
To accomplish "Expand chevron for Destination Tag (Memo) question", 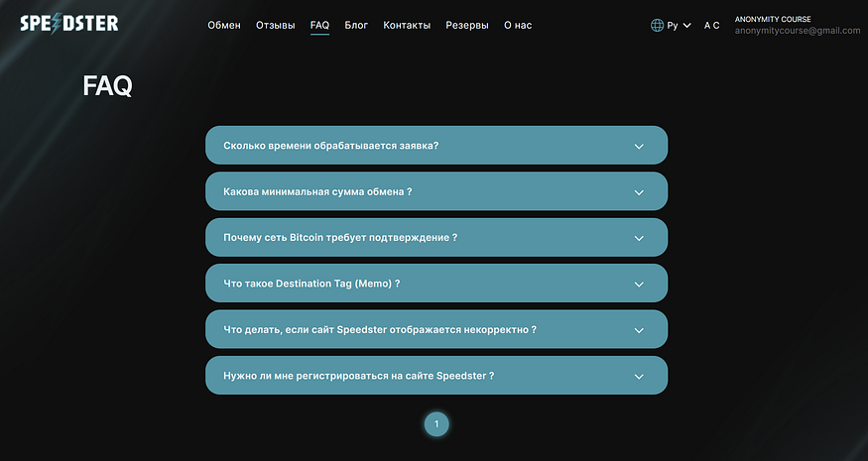I will 639,285.
